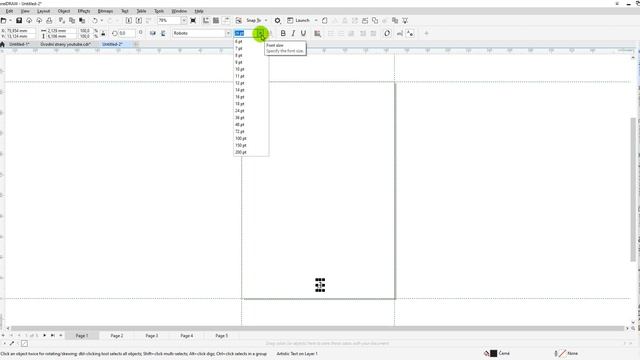
Task: Open the Window menu
Action: tap(179, 11)
